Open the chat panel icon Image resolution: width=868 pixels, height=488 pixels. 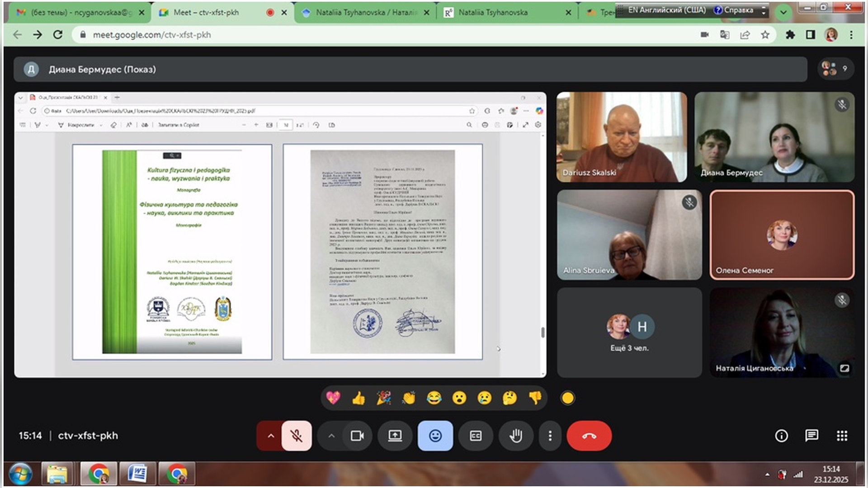[x=811, y=436]
